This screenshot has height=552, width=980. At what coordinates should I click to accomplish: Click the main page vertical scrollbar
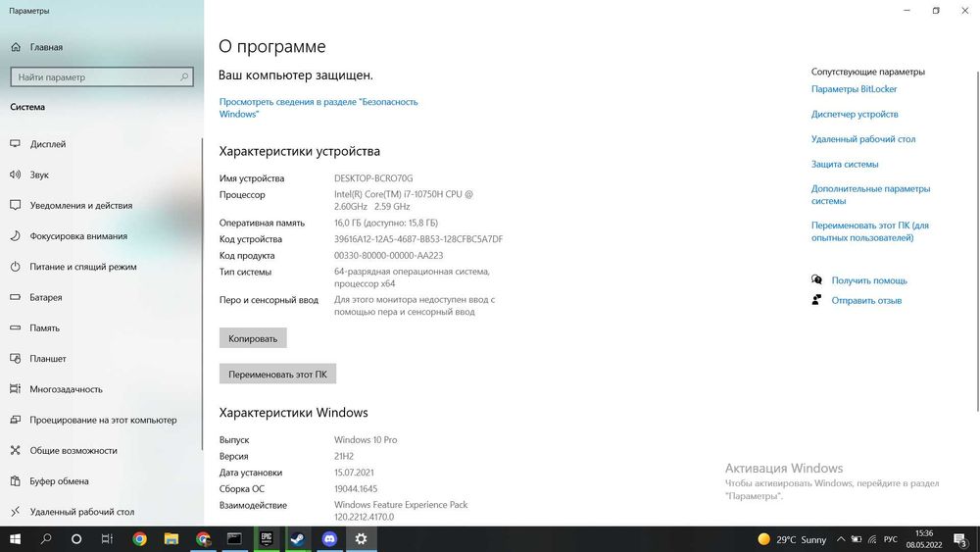(977, 240)
